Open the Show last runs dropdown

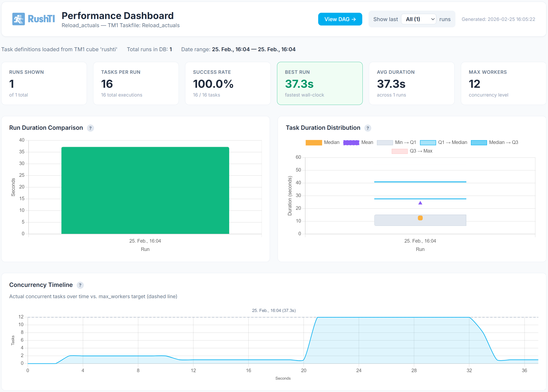click(418, 19)
